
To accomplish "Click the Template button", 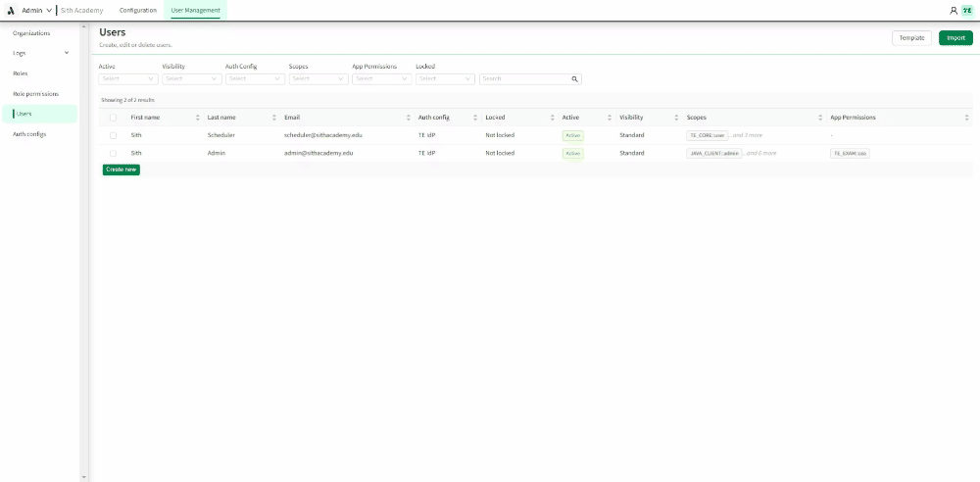I will (x=911, y=38).
